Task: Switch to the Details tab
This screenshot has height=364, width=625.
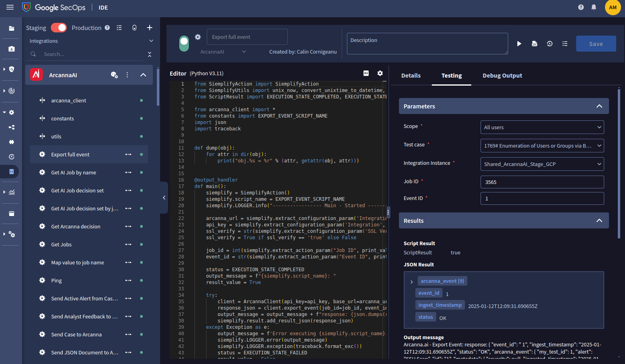Action: tap(411, 76)
